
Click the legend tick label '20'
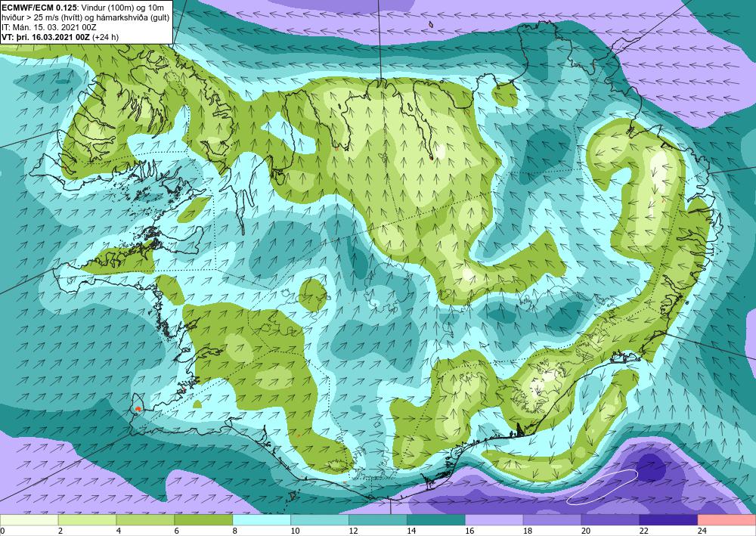tap(587, 531)
